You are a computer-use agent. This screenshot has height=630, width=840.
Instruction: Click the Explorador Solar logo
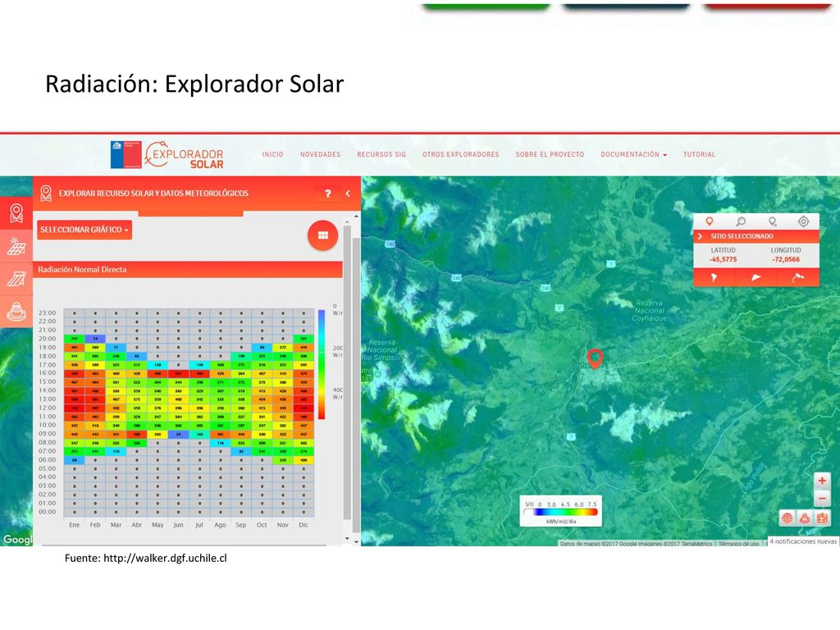[x=185, y=155]
